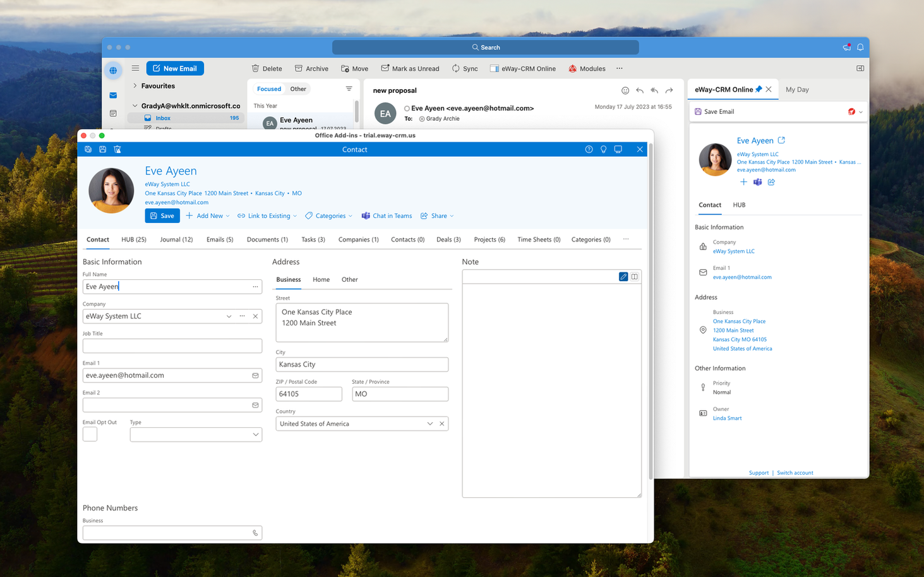
Task: Clear the Country field with X
Action: pyautogui.click(x=441, y=424)
